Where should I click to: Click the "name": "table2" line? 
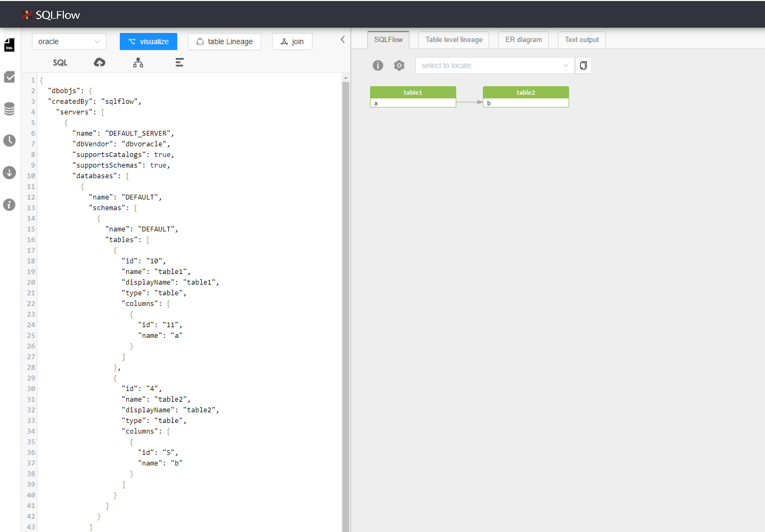(157, 400)
